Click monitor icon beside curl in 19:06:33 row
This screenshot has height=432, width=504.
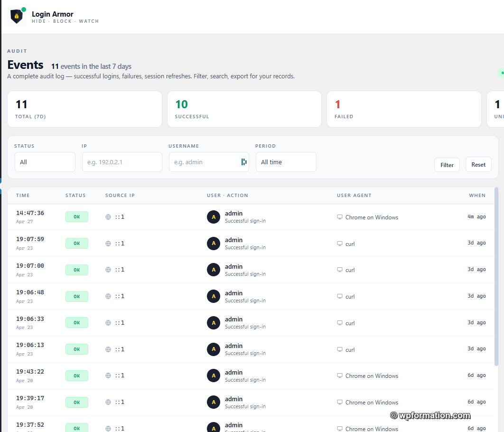[x=340, y=323]
